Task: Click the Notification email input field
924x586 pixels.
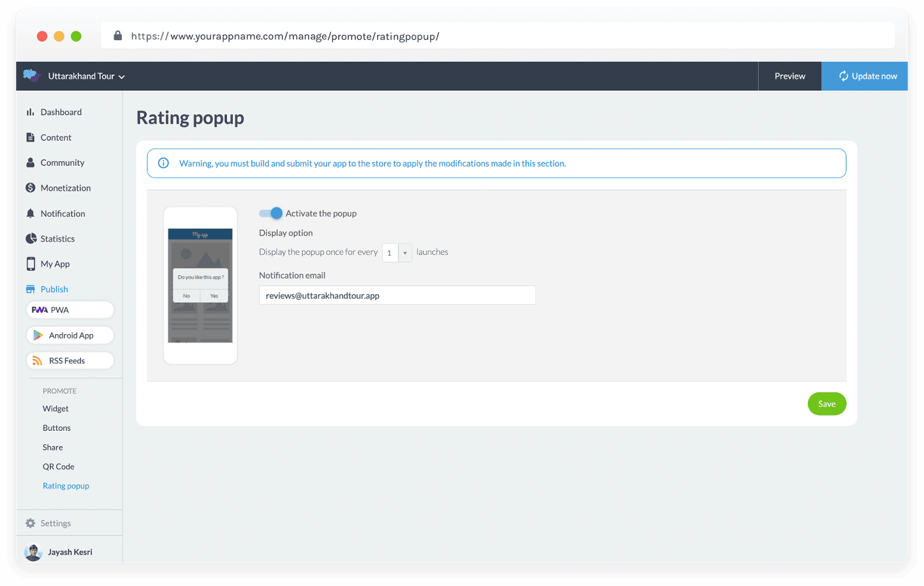Action: click(397, 295)
